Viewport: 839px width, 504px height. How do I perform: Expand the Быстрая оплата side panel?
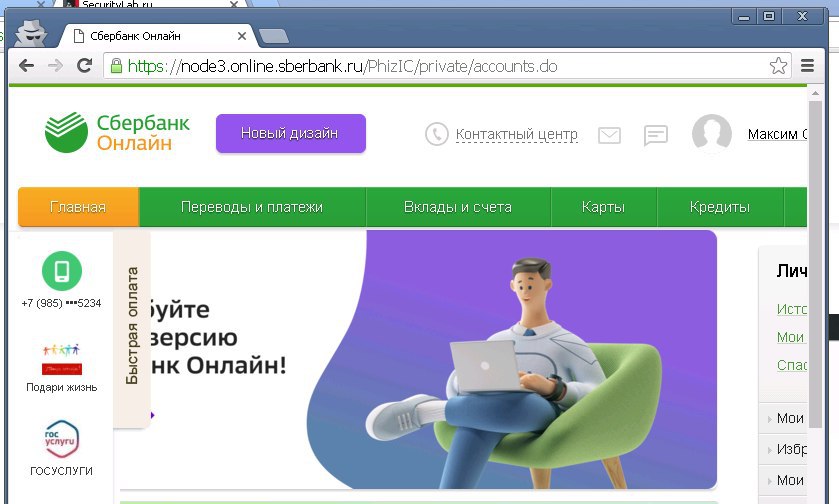(132, 326)
